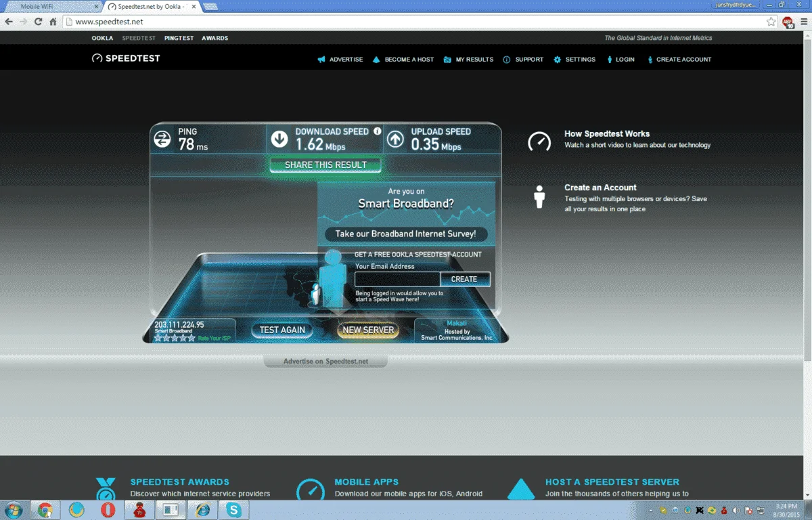Click Advertise on Speedtest.net link
The width and height of the screenshot is (812, 520).
tap(325, 361)
